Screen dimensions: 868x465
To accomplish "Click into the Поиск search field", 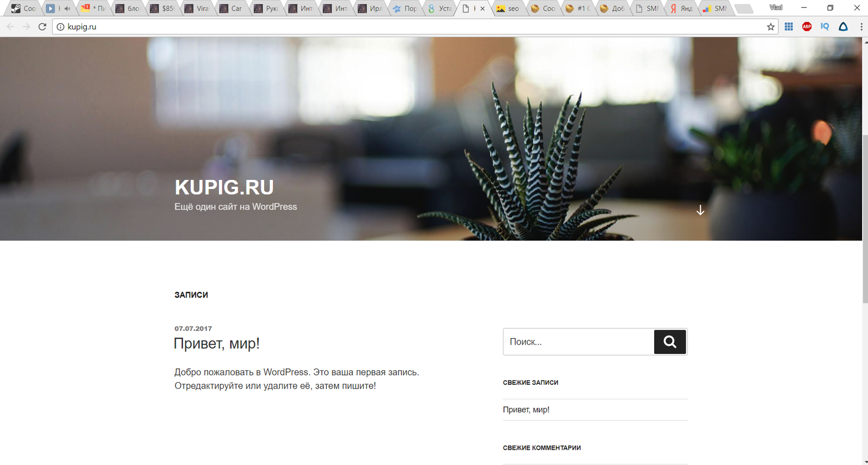I will 578,342.
